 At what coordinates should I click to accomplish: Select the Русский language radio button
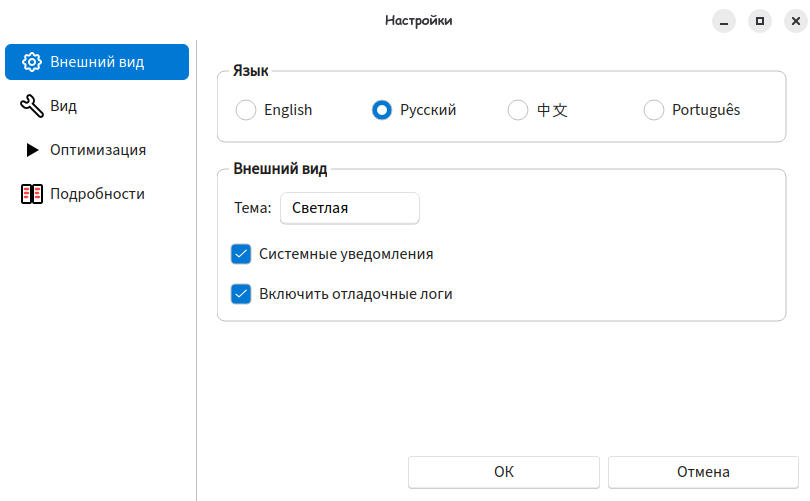click(x=382, y=110)
